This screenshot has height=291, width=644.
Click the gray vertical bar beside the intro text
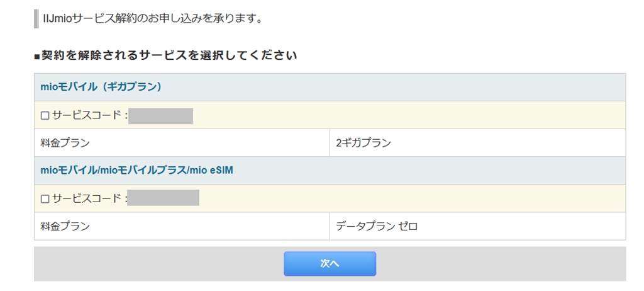pos(36,18)
